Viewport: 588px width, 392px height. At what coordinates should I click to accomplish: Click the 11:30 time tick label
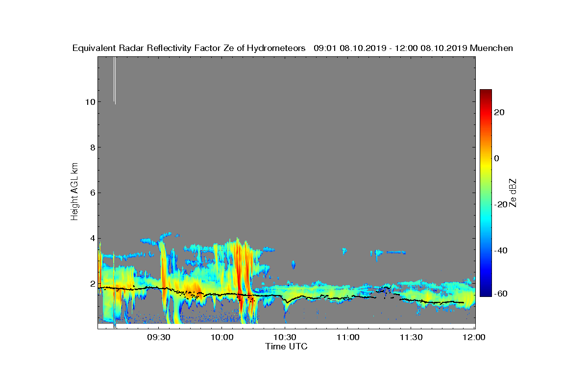pyautogui.click(x=411, y=338)
